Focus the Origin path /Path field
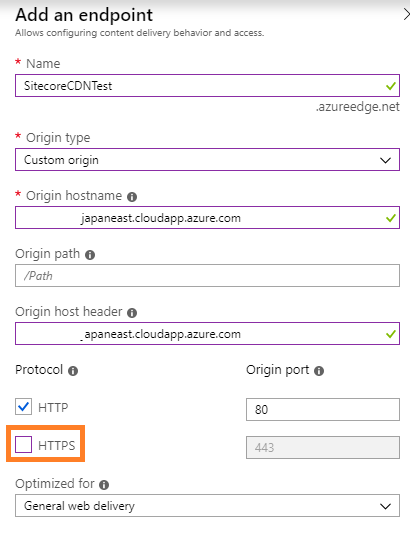The width and height of the screenshot is (410, 542). coord(207,275)
